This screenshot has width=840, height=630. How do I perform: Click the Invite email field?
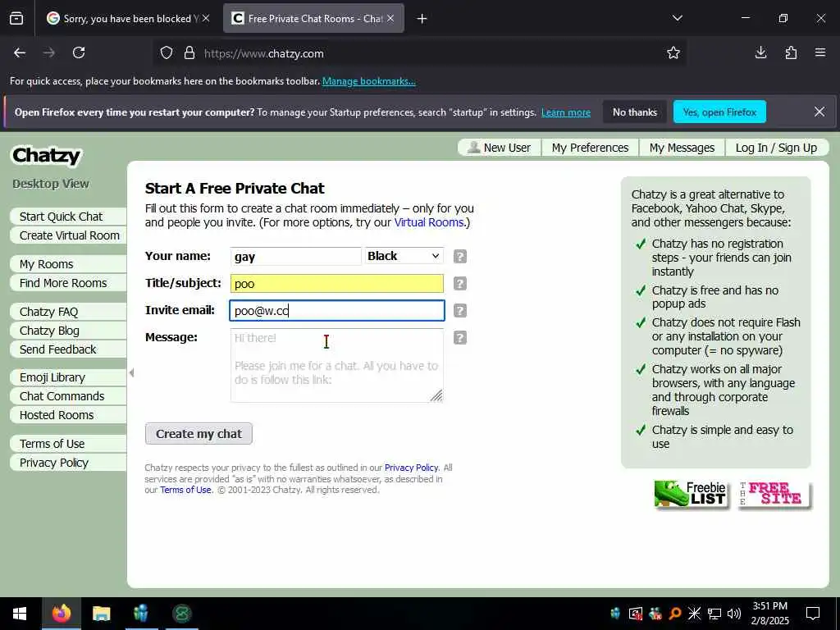pos(337,311)
